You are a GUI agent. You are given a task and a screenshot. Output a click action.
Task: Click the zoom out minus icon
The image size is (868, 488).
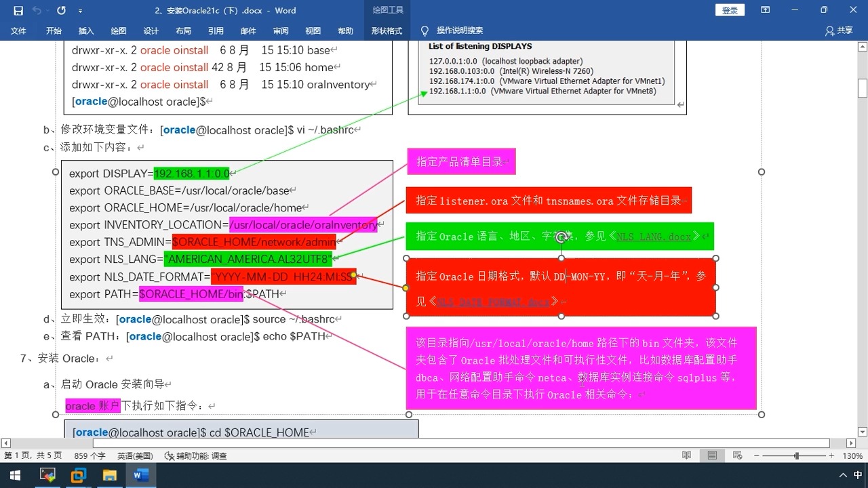pyautogui.click(x=756, y=456)
